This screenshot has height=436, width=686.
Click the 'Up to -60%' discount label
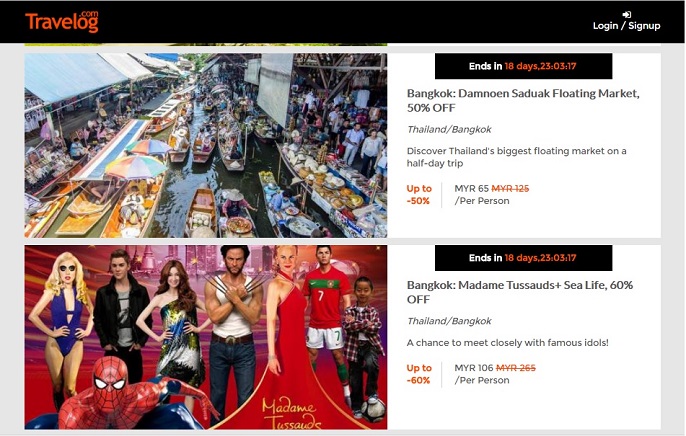click(419, 374)
